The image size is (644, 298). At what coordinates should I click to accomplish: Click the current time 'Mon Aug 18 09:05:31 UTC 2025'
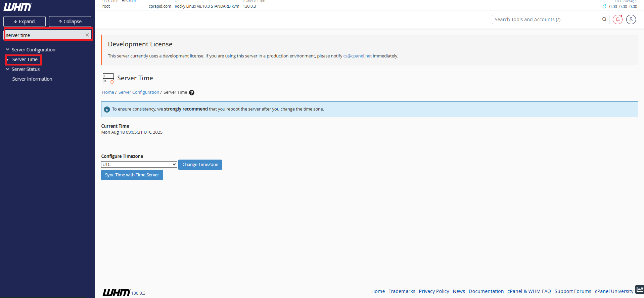(132, 132)
